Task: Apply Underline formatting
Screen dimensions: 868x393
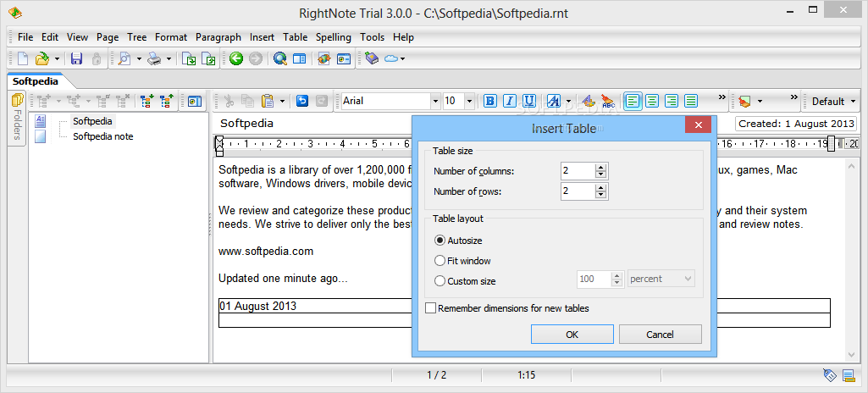Action: point(529,101)
